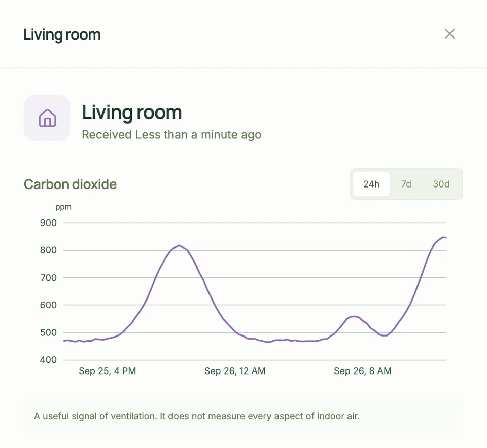487x448 pixels.
Task: Click the 500 y-axis label
Action: (48, 332)
